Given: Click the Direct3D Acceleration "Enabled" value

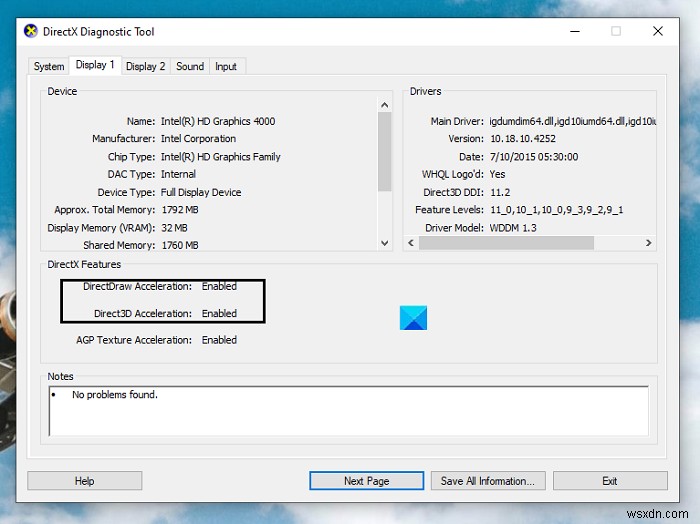Looking at the screenshot, I should (219, 314).
